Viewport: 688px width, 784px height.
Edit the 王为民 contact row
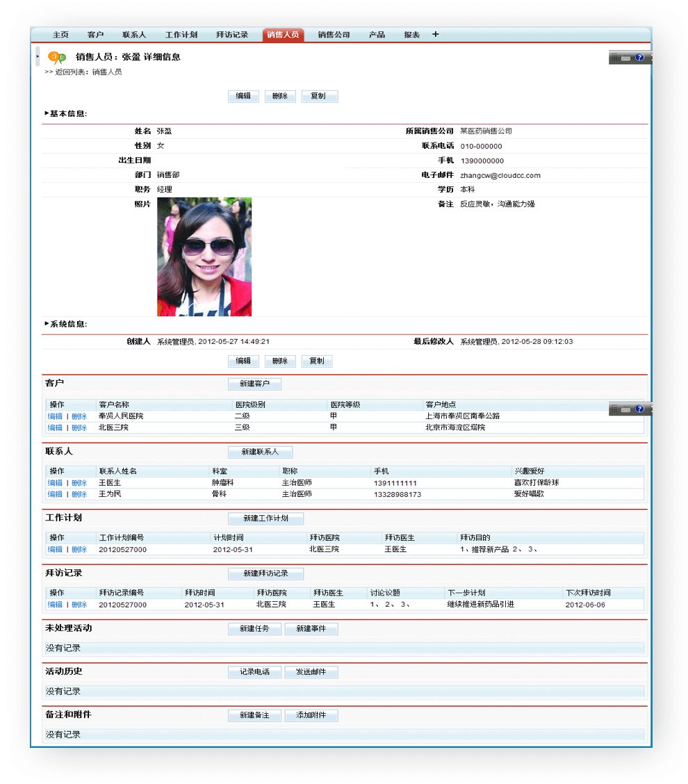pos(55,494)
